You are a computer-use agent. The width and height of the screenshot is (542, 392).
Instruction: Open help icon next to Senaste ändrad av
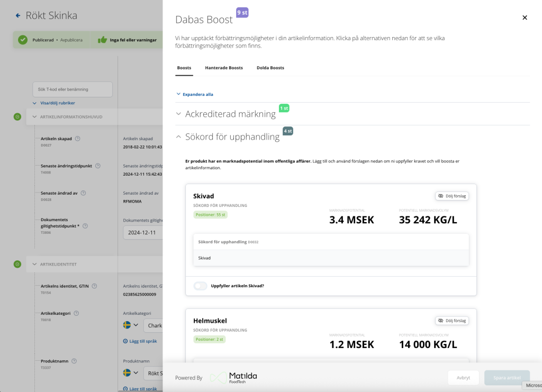(x=83, y=193)
